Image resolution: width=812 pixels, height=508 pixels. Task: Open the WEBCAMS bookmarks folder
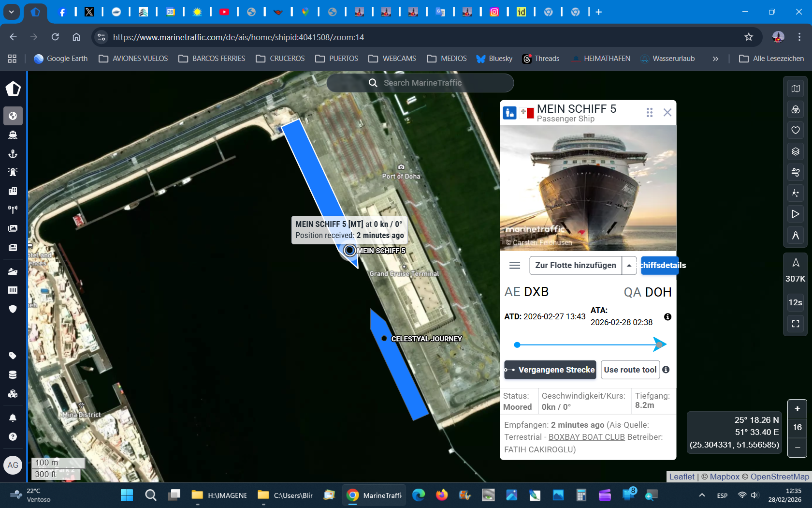392,59
